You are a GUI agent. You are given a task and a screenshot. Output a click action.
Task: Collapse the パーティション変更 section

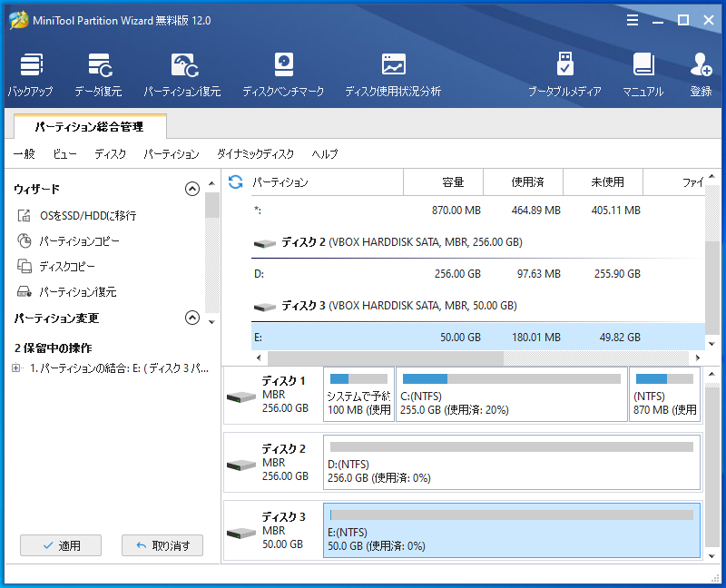coord(192,318)
